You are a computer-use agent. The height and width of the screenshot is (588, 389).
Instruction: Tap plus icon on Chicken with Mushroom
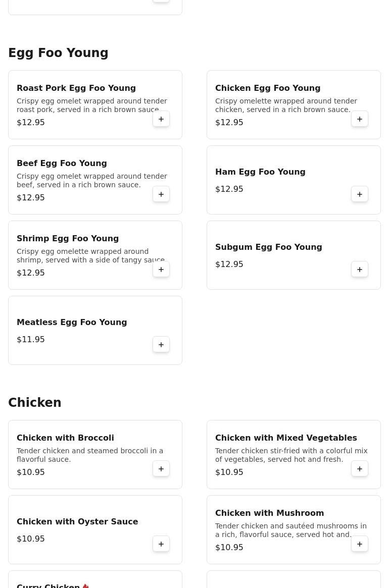coord(360,544)
